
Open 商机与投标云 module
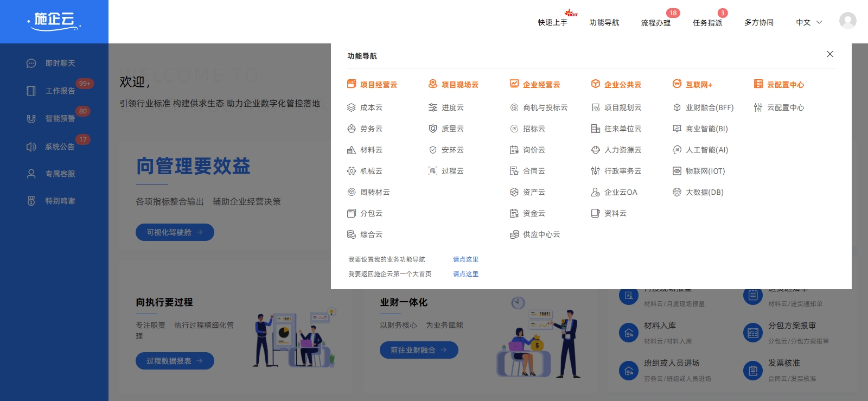[x=545, y=107]
